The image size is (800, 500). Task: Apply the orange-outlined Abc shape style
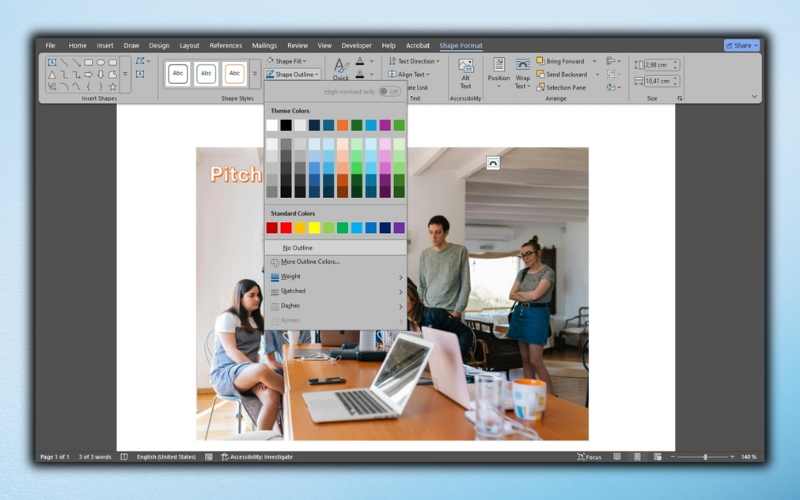coord(234,73)
